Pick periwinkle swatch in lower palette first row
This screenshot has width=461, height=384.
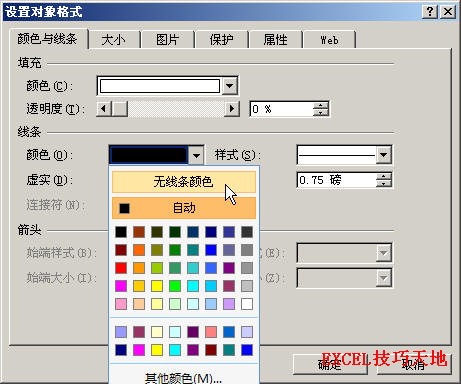pos(121,332)
